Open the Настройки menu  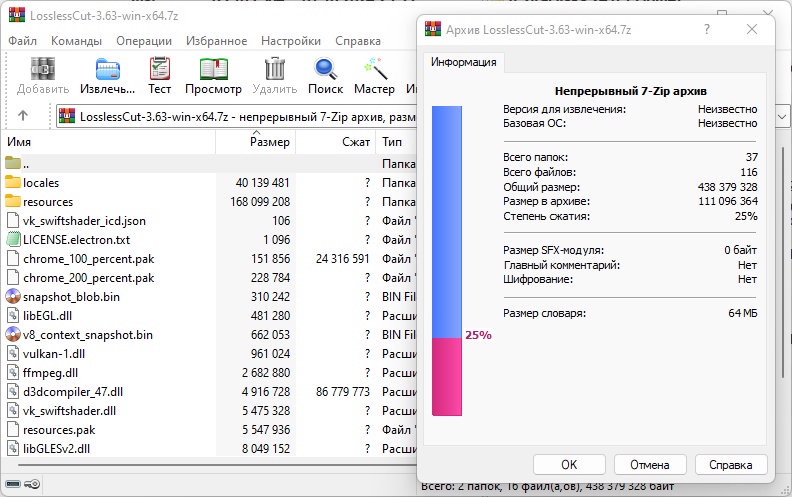pos(291,41)
